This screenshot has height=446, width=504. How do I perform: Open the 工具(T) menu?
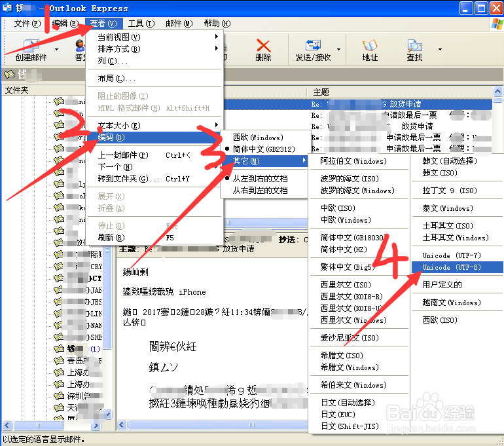[x=141, y=24]
